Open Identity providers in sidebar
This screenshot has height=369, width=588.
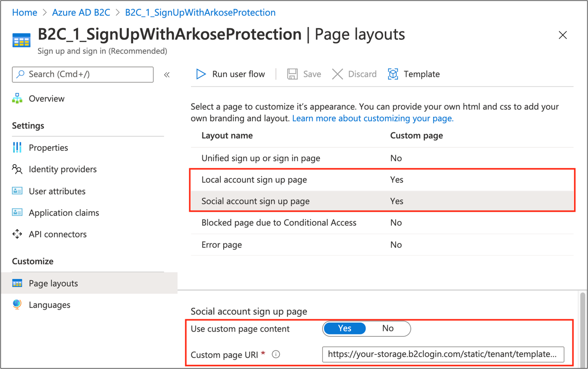(x=63, y=169)
